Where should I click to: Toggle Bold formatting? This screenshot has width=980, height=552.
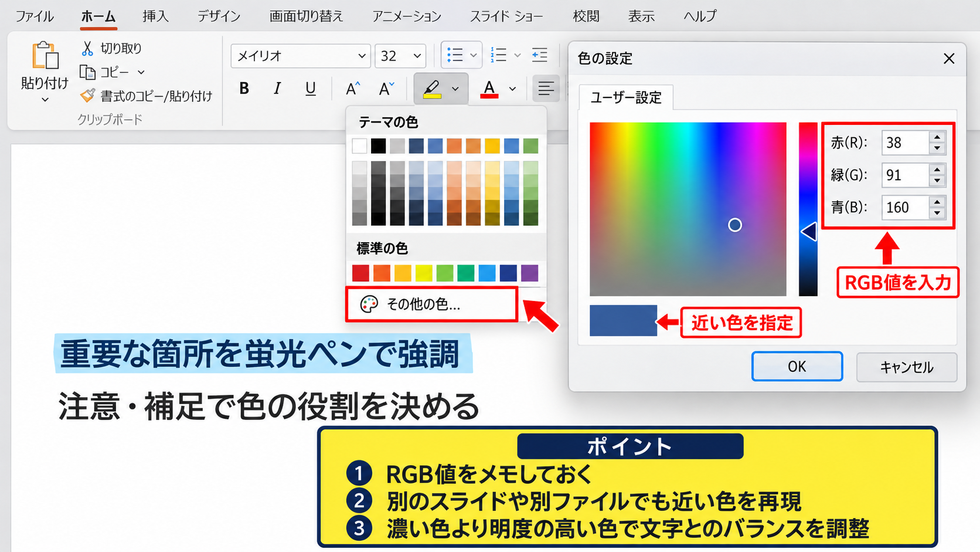click(244, 89)
